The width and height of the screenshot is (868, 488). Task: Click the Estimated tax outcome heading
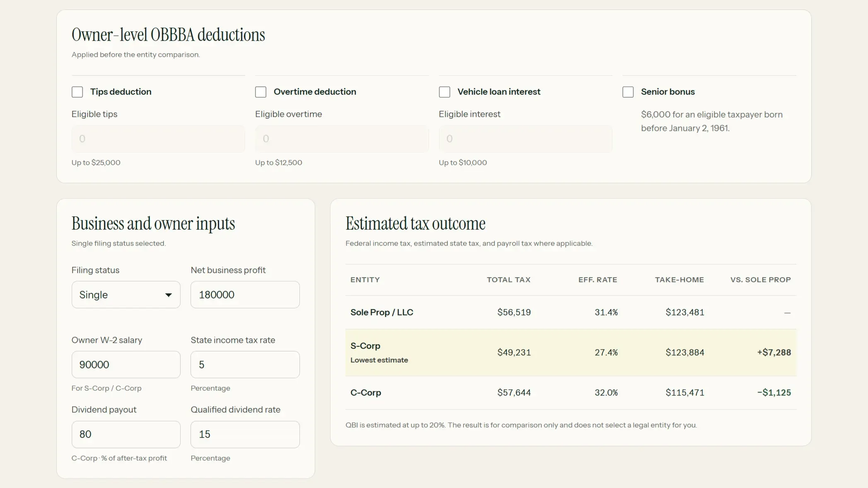(415, 224)
